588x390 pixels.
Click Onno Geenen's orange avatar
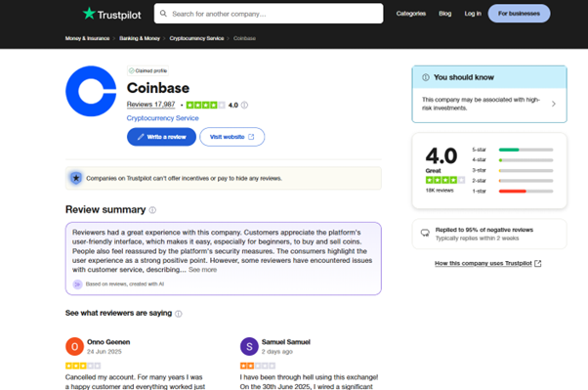tap(74, 346)
